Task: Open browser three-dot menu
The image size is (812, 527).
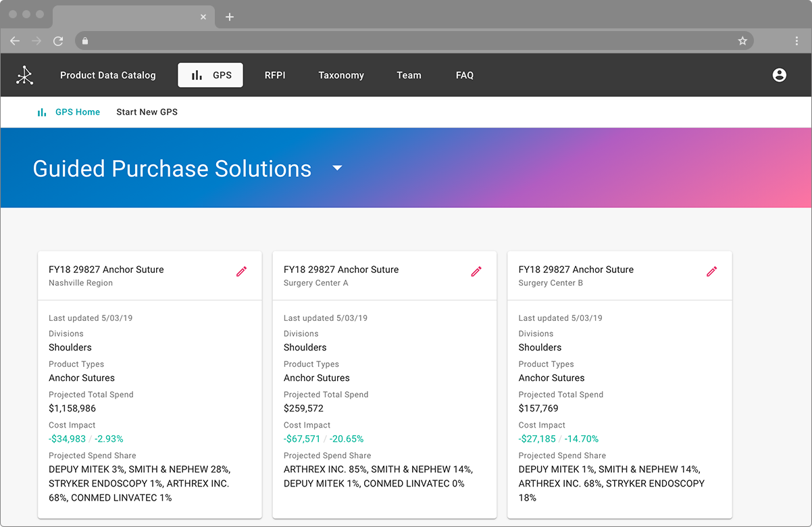Action: (797, 41)
